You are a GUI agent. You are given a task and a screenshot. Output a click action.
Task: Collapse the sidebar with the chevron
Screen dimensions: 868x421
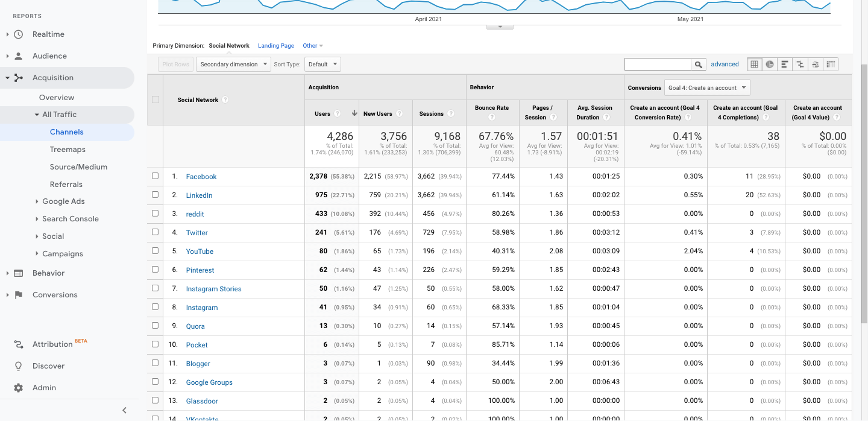[125, 410]
